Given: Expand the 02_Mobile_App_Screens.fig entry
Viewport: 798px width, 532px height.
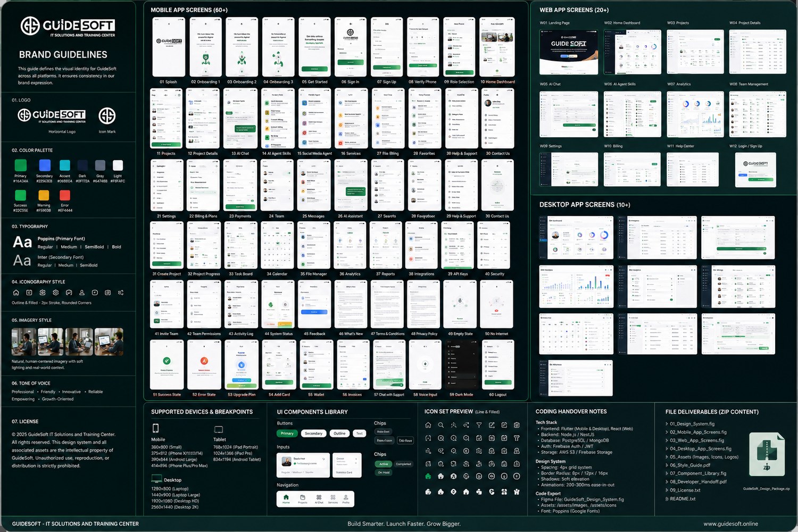Looking at the screenshot, I should coord(667,432).
